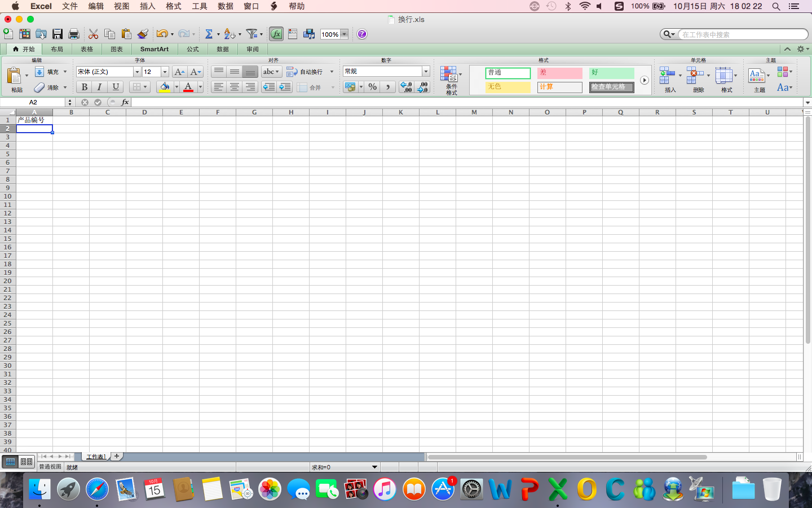Open the font size dropdown

pos(165,72)
